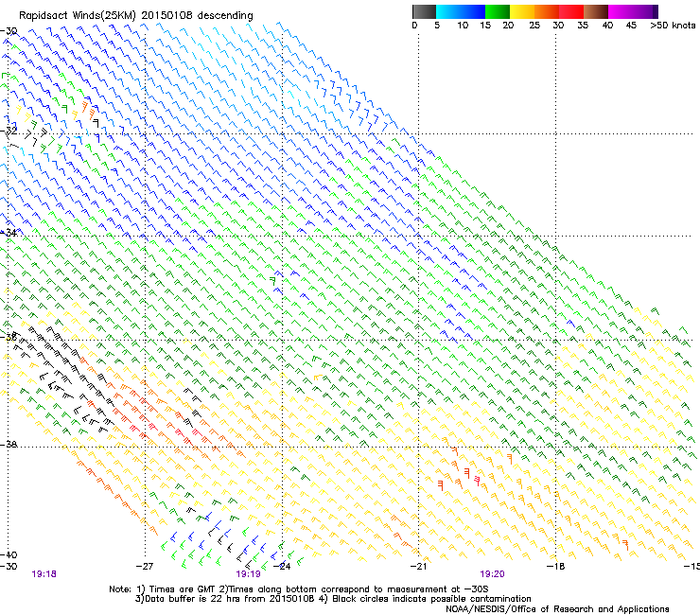700x615 pixels.
Task: Click legend value label 25
Action: [x=534, y=26]
